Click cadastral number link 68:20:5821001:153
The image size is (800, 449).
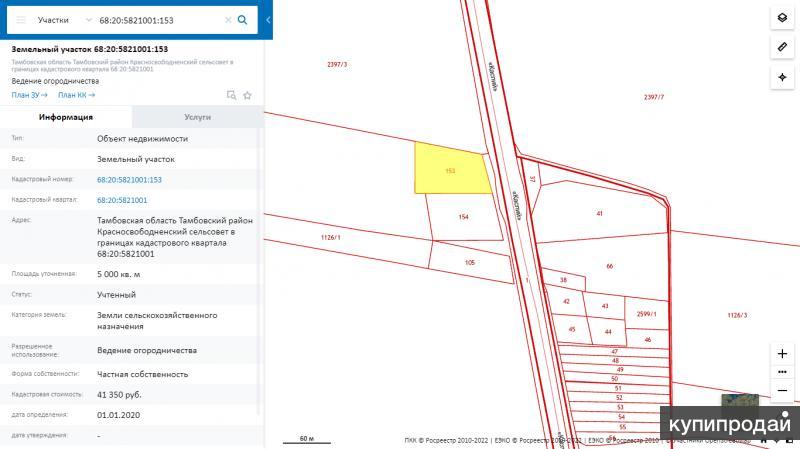[x=129, y=180]
